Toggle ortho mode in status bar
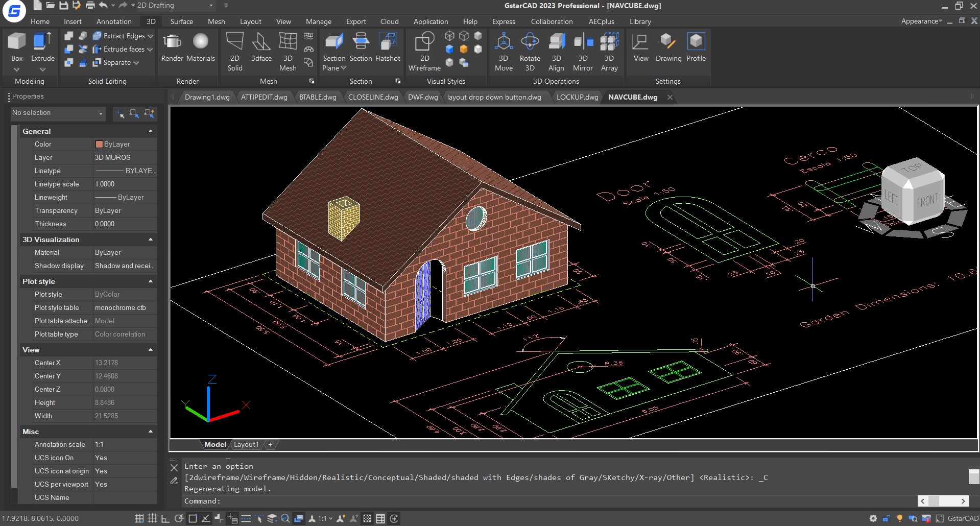This screenshot has width=980, height=526. point(165,518)
